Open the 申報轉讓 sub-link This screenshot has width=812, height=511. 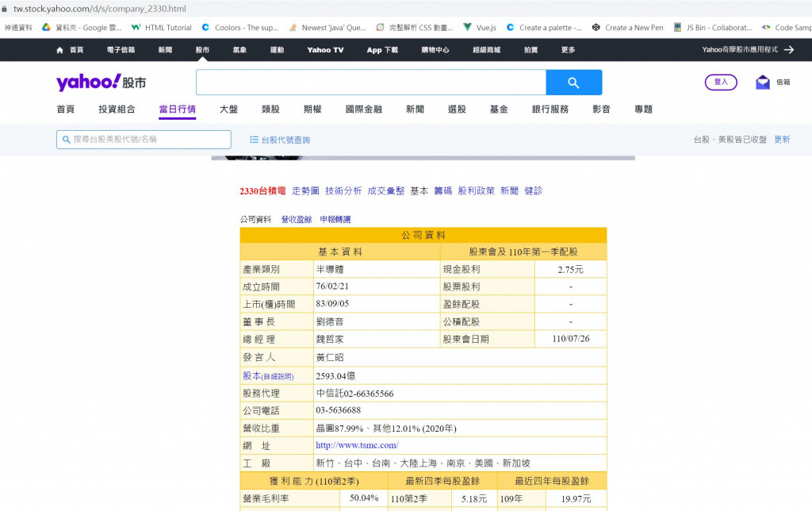[x=335, y=219]
